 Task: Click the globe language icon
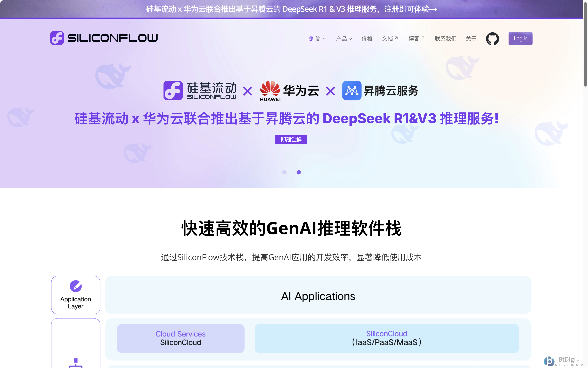coord(311,39)
